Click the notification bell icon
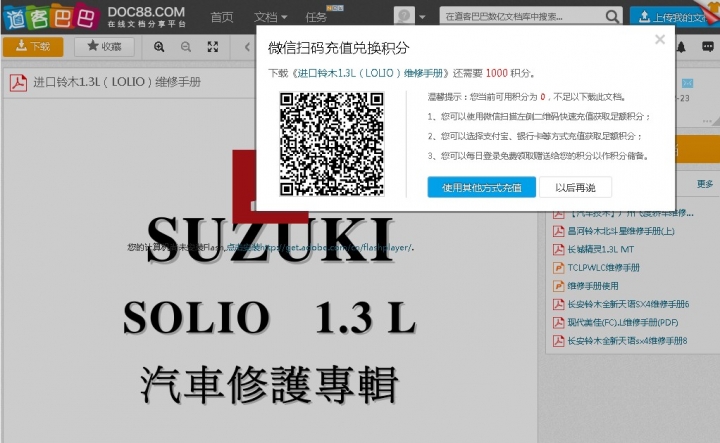720x443 pixels. [681, 47]
